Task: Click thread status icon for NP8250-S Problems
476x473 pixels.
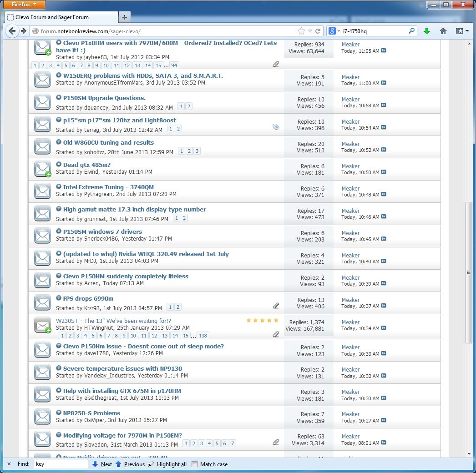Action: tap(42, 417)
